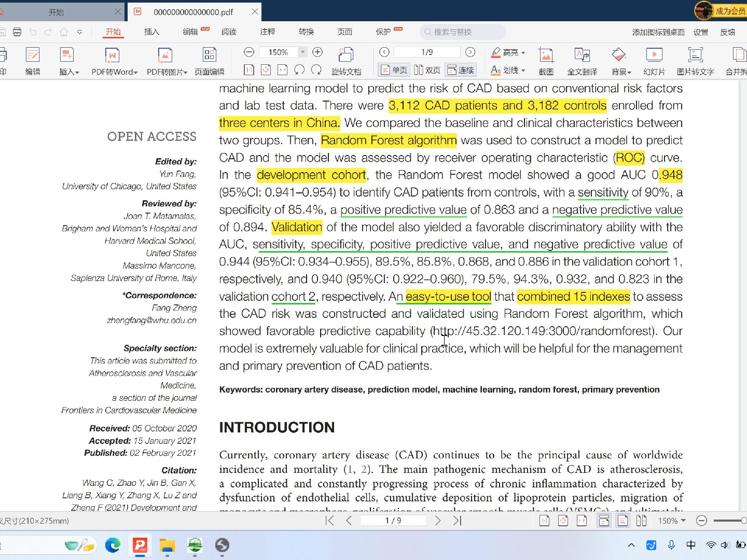This screenshot has width=747, height=560.
Task: Open the 150% zoom combo box in ribbon
Action: click(x=284, y=52)
